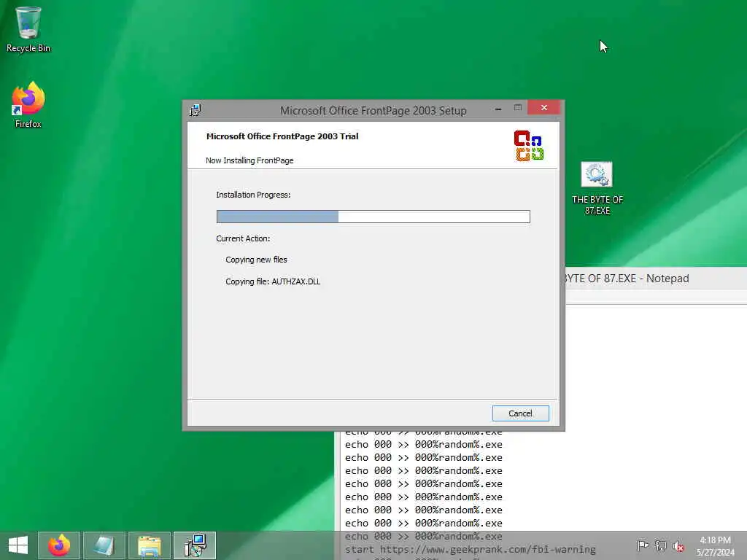Select the Firefox desktop shortcut
Image resolution: width=747 pixels, height=560 pixels.
(x=28, y=105)
